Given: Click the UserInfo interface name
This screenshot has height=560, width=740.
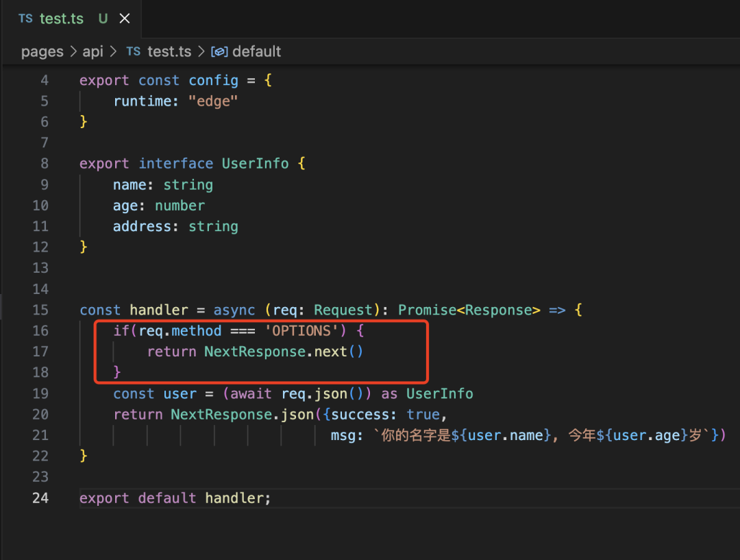Looking at the screenshot, I should pos(256,163).
